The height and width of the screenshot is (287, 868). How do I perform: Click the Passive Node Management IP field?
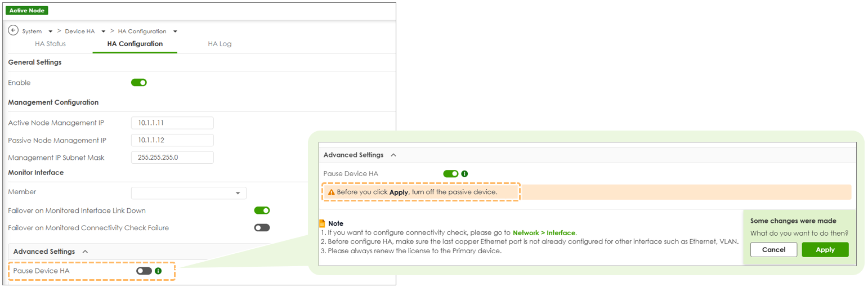[x=172, y=140]
